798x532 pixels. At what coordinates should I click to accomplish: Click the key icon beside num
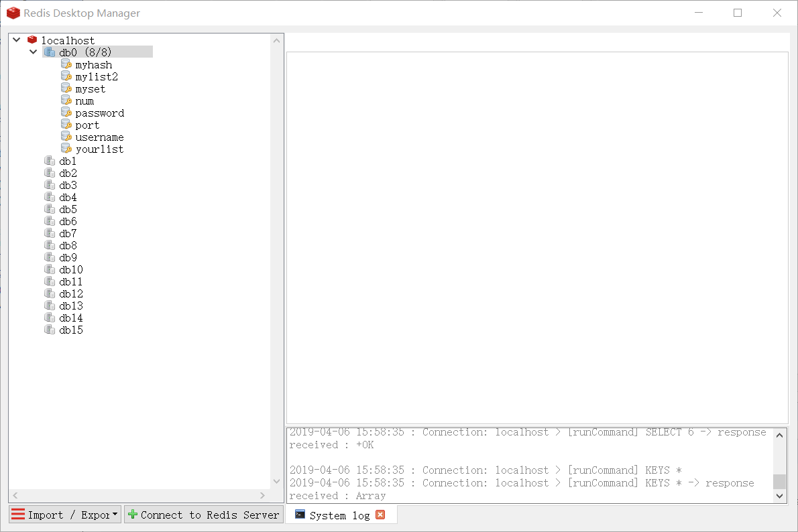[x=66, y=101]
